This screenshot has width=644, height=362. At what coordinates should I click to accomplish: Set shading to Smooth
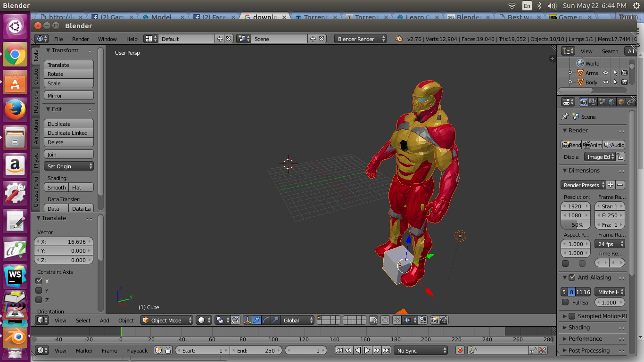click(x=57, y=187)
